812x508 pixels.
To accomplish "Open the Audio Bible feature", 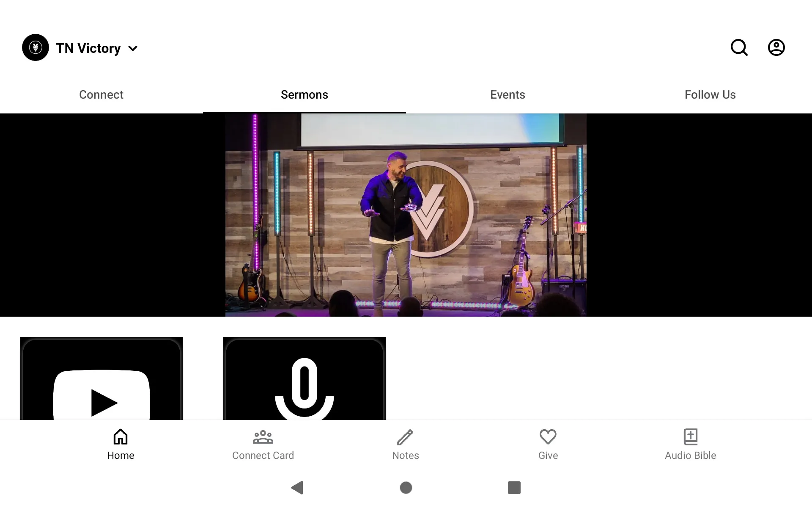I will click(690, 444).
